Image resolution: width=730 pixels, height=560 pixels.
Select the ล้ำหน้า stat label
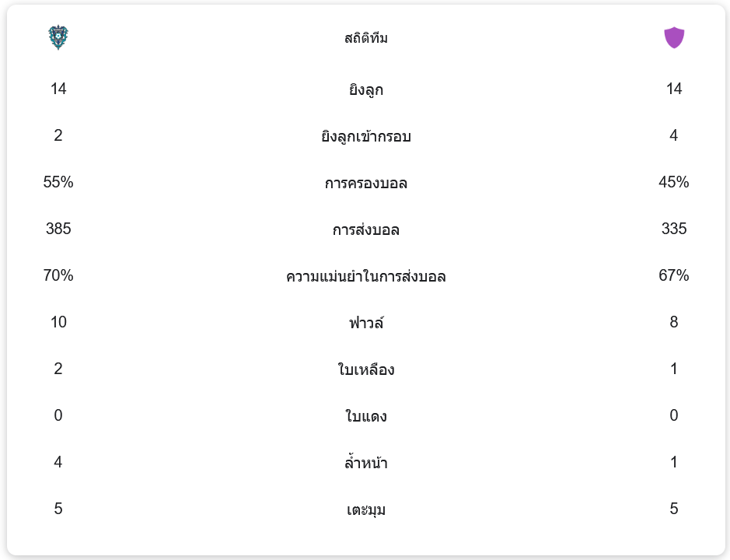click(x=366, y=463)
